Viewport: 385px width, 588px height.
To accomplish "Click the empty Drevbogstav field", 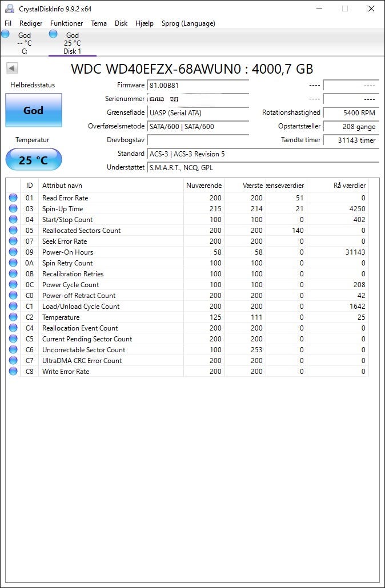I will [198, 140].
